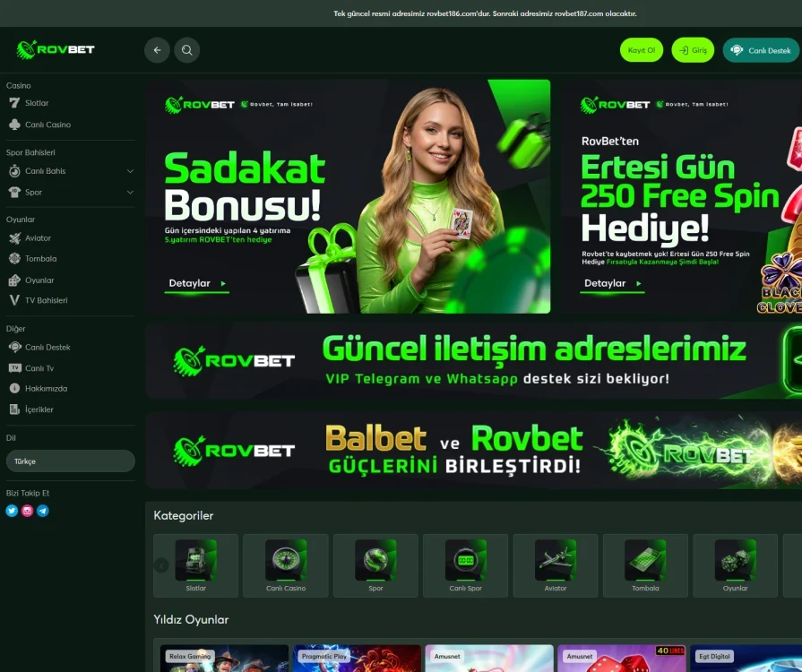Select the Tombala category tile

point(645,565)
